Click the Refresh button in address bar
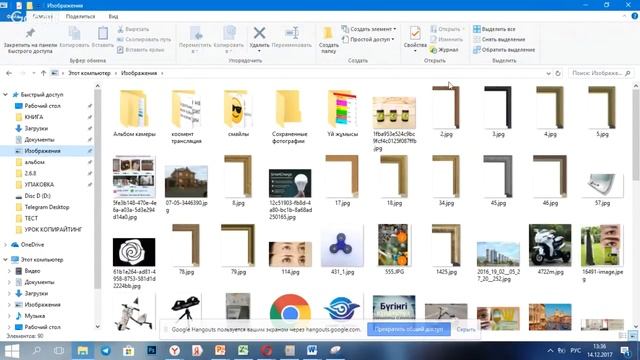 coord(558,73)
